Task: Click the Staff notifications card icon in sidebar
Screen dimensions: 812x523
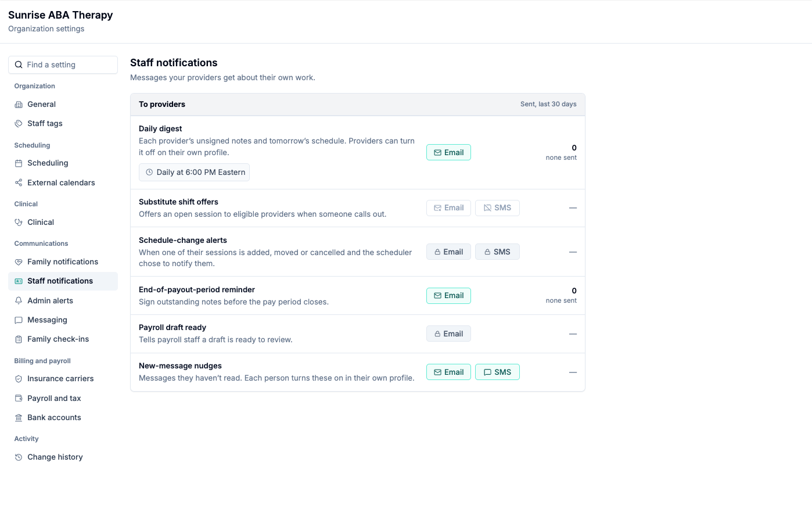Action: (19, 281)
